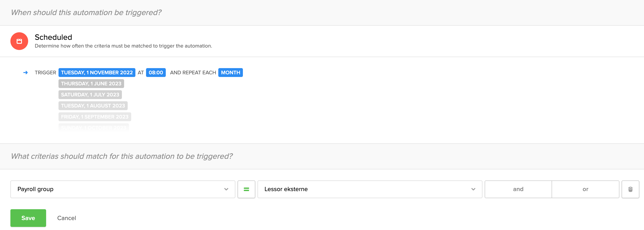Click the red Scheduled calendar icon
This screenshot has height=230, width=644.
point(19,41)
